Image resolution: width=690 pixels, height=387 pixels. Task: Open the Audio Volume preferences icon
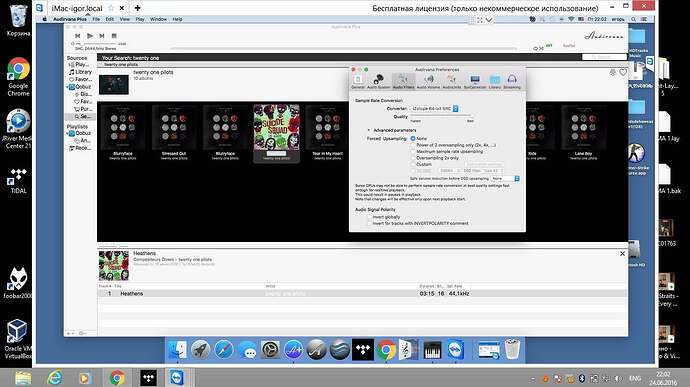pyautogui.click(x=428, y=81)
